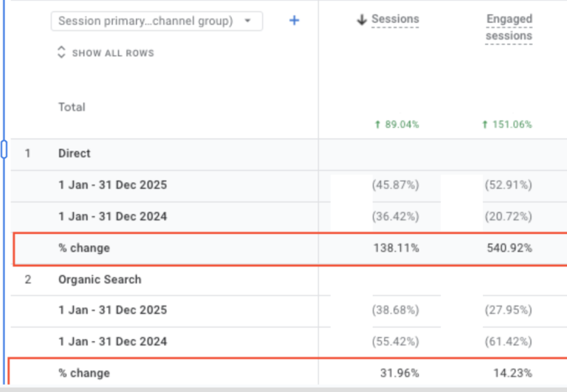Click the plus icon to add a dimension

click(x=294, y=21)
